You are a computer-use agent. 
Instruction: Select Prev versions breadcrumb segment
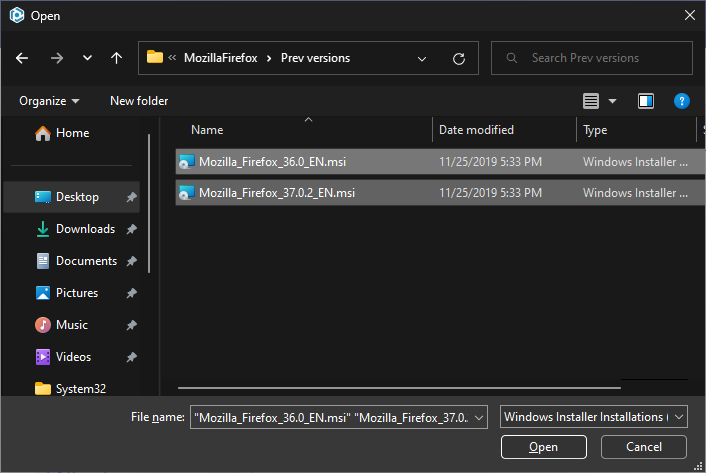(315, 58)
